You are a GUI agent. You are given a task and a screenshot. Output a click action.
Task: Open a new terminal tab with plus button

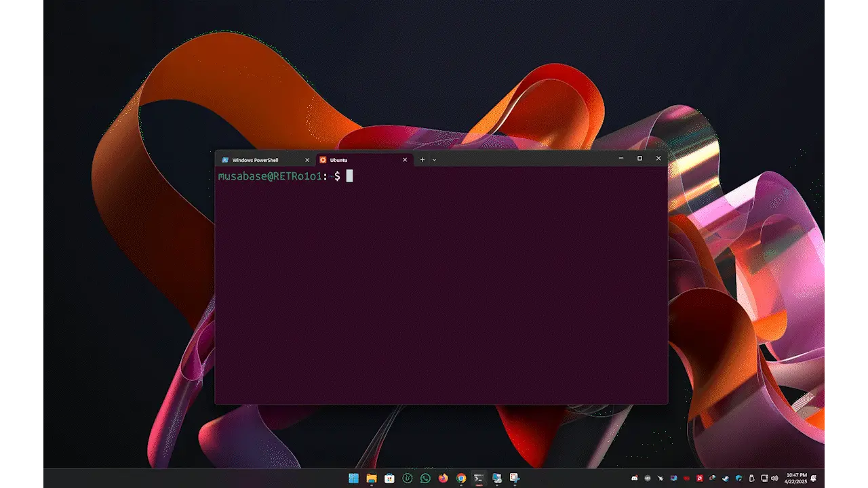click(x=422, y=160)
